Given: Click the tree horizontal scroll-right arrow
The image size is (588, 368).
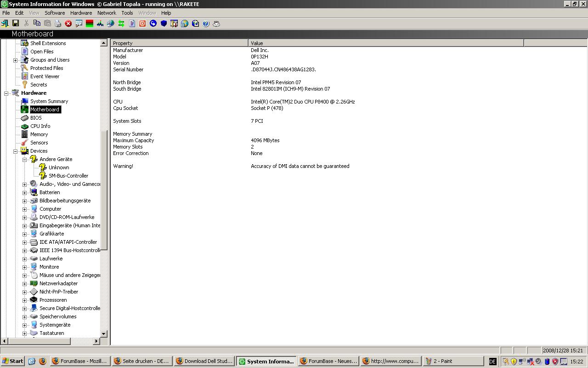Looking at the screenshot, I should [96, 341].
